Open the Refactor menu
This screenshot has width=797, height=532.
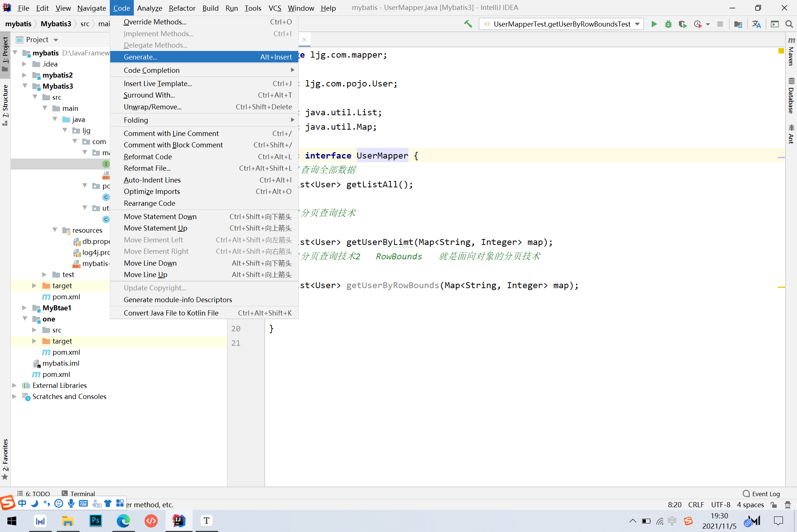(182, 8)
